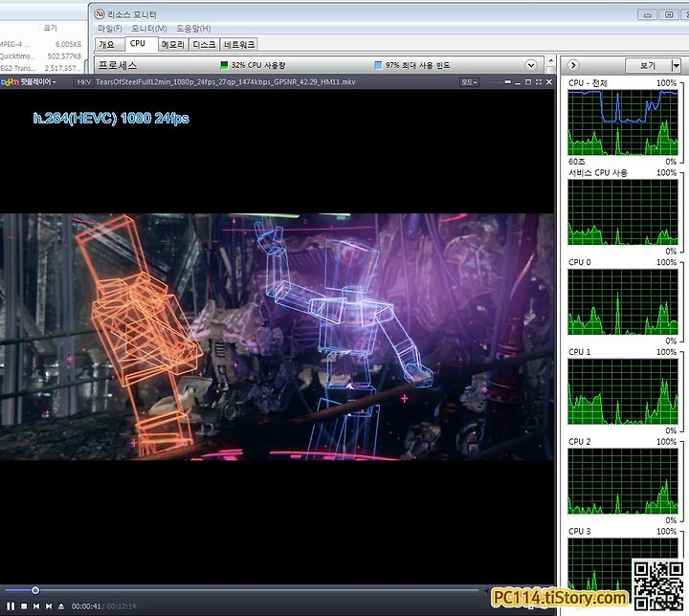Click the green 32% CPU 사용량 indicator
The width and height of the screenshot is (689, 616).
(x=224, y=65)
